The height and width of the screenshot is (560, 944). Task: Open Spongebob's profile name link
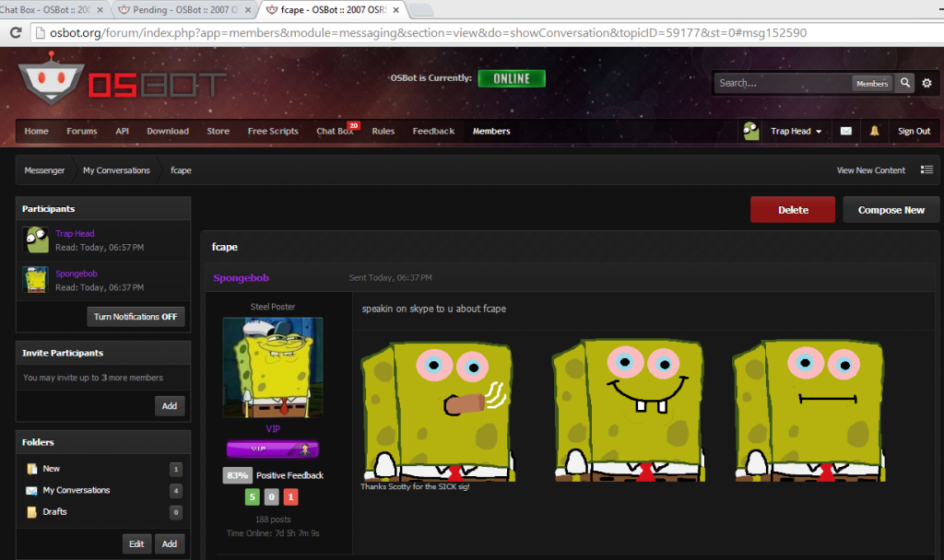coord(241,277)
